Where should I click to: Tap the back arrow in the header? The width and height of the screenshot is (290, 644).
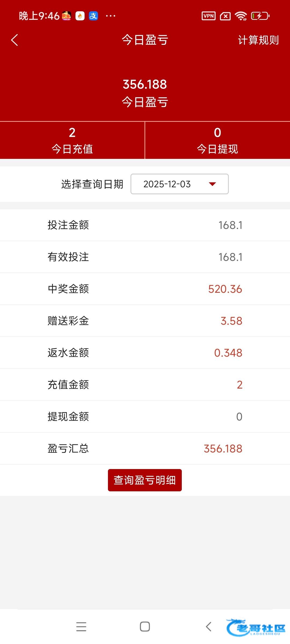[15, 40]
